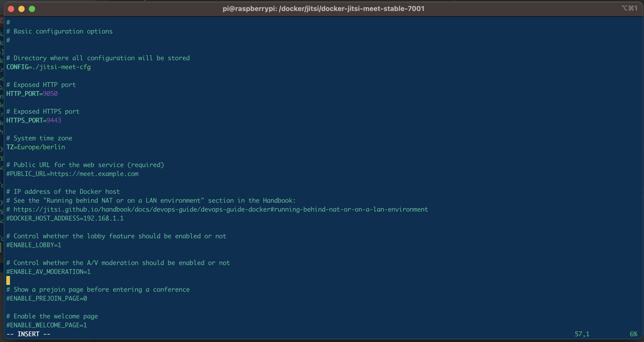Click the #DOCKER_HOST_ADDRESS=192.168.1.1 line
The image size is (644, 342).
click(x=65, y=218)
